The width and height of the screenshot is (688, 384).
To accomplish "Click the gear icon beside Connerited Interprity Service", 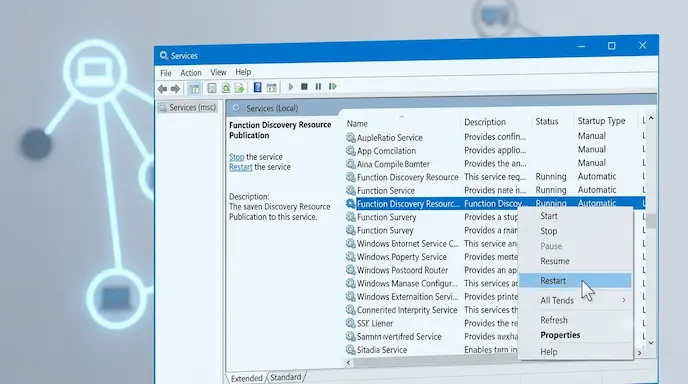I will [x=351, y=310].
